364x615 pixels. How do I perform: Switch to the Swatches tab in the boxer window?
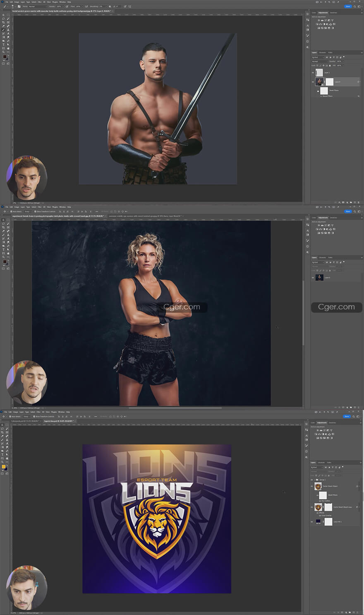[x=333, y=217]
